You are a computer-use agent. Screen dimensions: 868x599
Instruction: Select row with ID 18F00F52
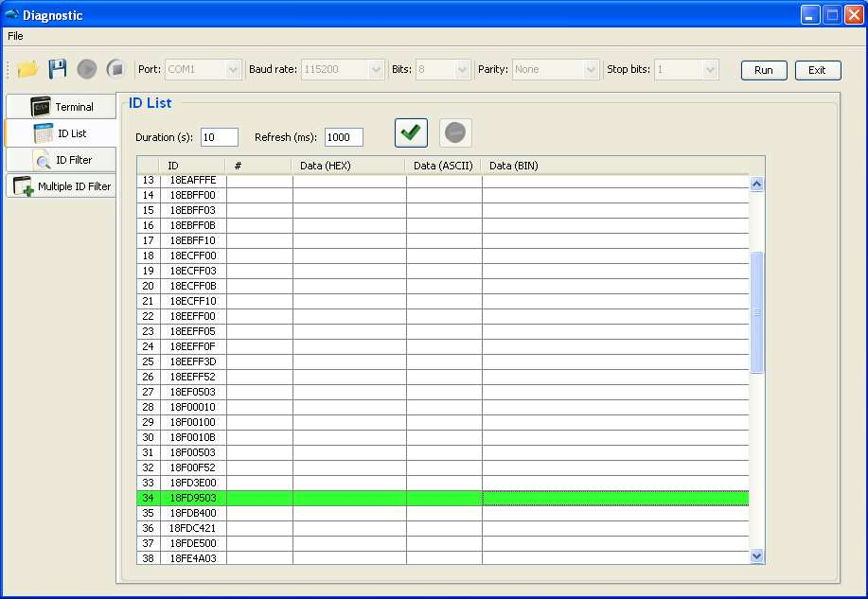[443, 467]
